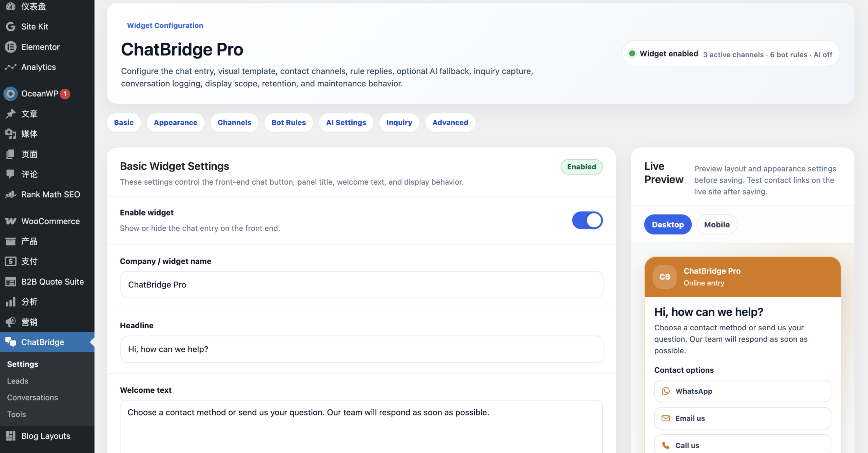Screen dimensions: 868x453
Task: Click the Widget Configuration breadcrumb link
Action: [x=165, y=25]
